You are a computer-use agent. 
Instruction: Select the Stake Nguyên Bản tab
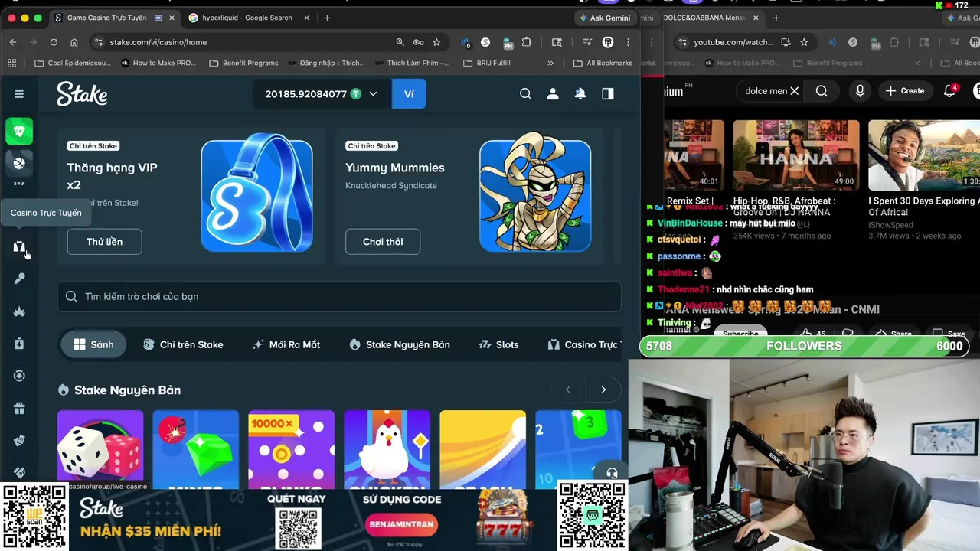click(x=399, y=344)
